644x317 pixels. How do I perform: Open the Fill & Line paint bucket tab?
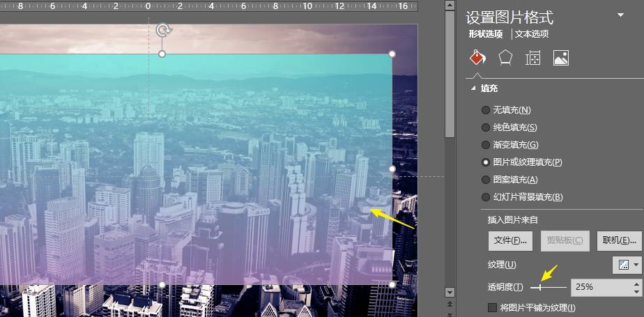(477, 58)
